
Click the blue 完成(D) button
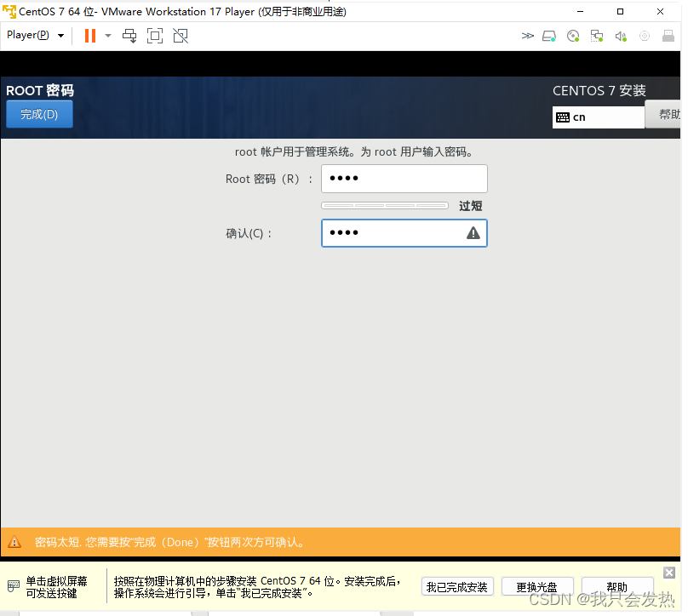coord(39,114)
